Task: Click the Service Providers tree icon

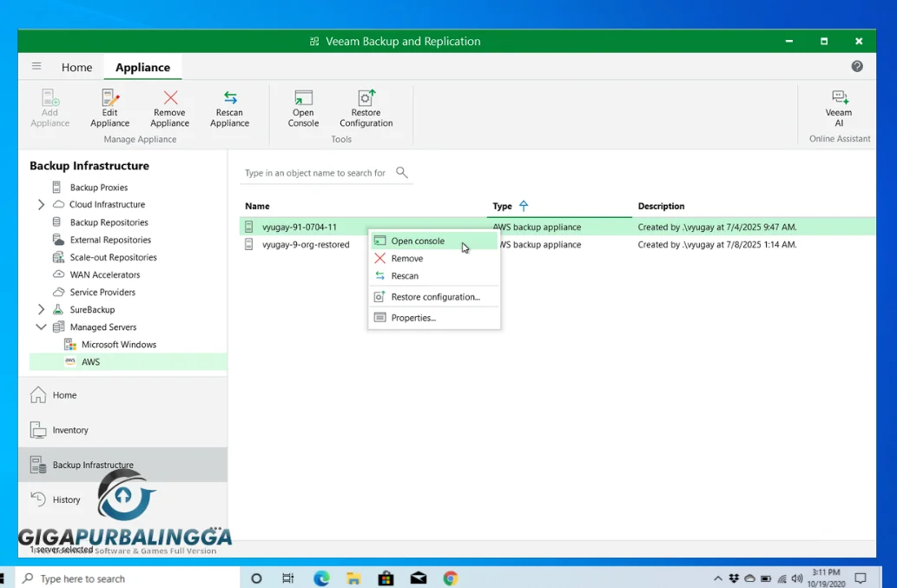Action: (x=58, y=293)
